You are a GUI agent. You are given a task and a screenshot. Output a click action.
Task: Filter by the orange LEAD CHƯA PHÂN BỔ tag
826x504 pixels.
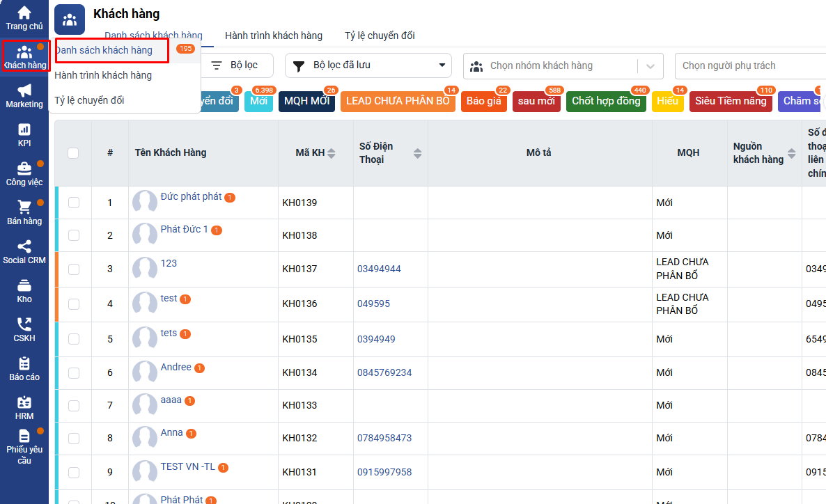398,101
